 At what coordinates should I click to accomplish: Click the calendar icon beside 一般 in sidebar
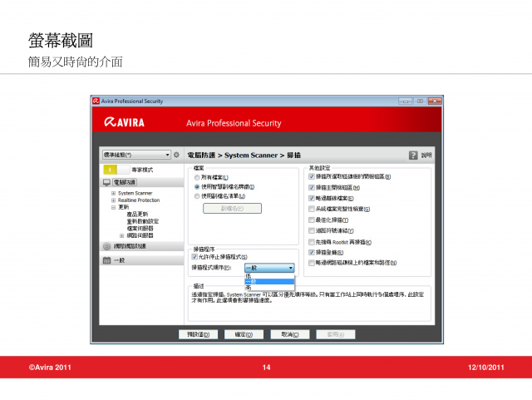tap(107, 260)
